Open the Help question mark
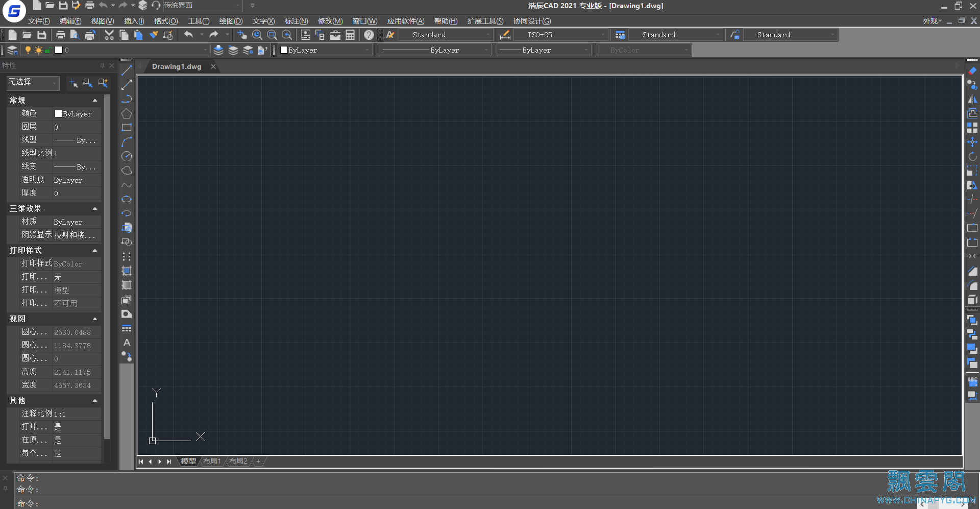Viewport: 980px width, 509px height. (369, 35)
